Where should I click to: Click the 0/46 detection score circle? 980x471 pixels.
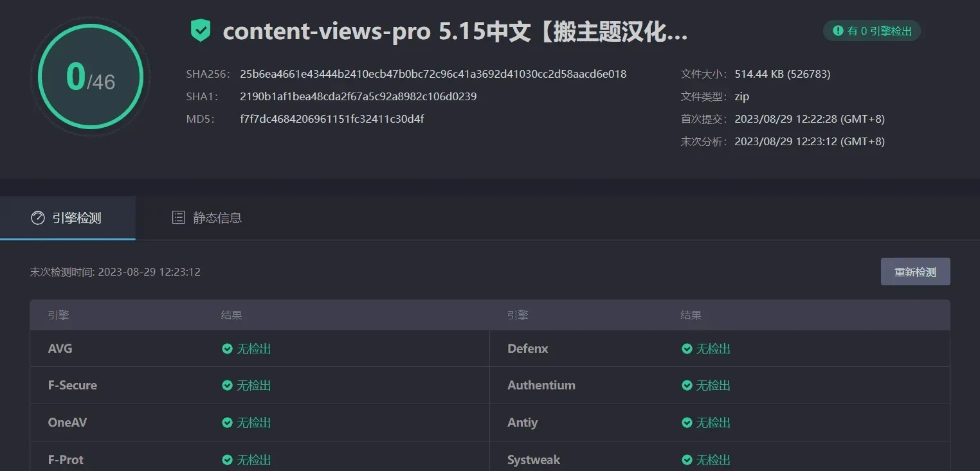[90, 76]
